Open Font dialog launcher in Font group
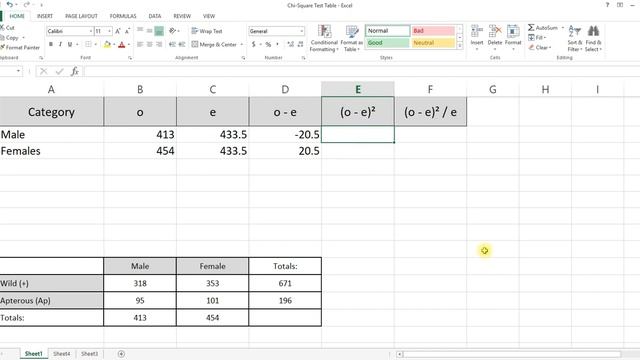 130,58
